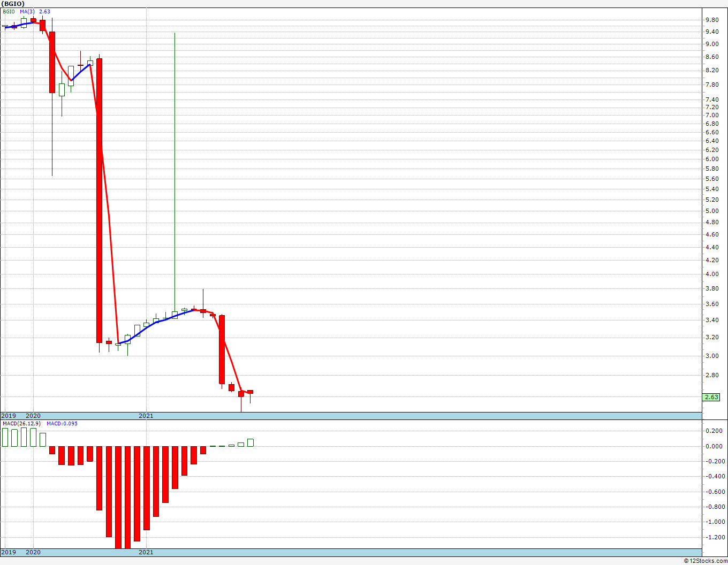Select 2021 on the MACD panel timeline
Viewport: 728px width, 565px height.
pos(146,552)
